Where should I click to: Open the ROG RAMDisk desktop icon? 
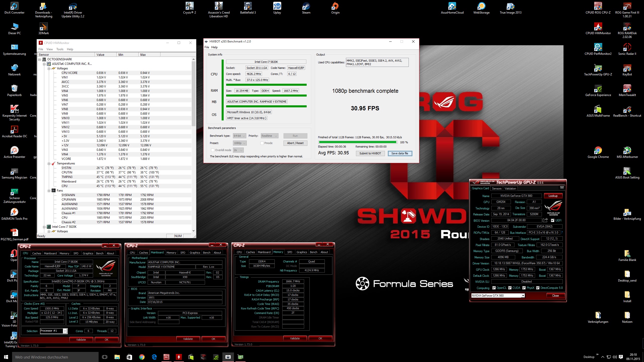pos(627,30)
